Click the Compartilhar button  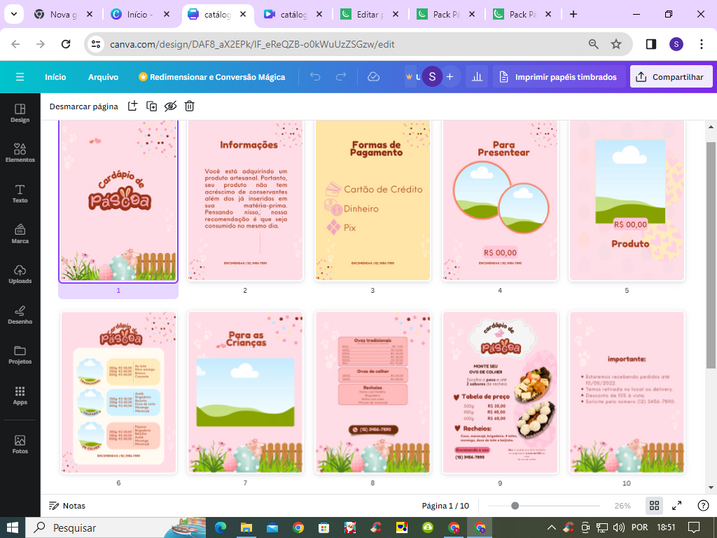coord(671,77)
